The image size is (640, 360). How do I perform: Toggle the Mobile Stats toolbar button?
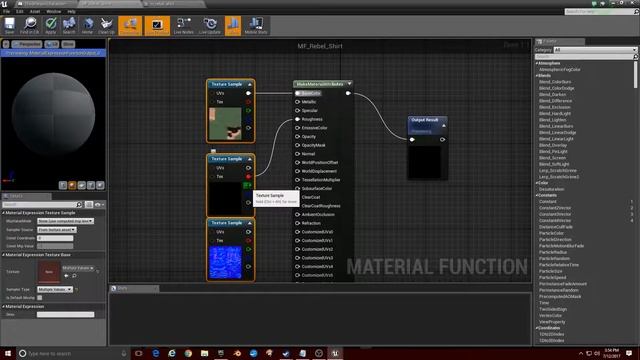click(x=256, y=26)
